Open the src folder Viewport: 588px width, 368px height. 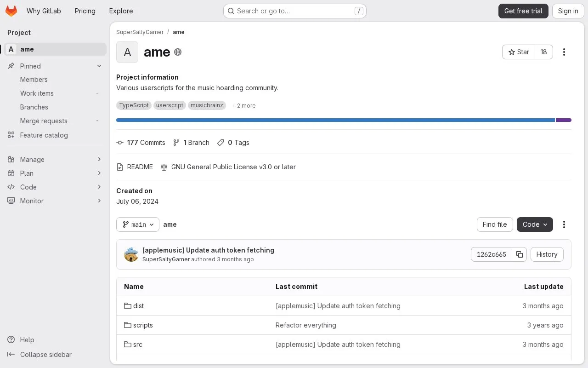138,345
